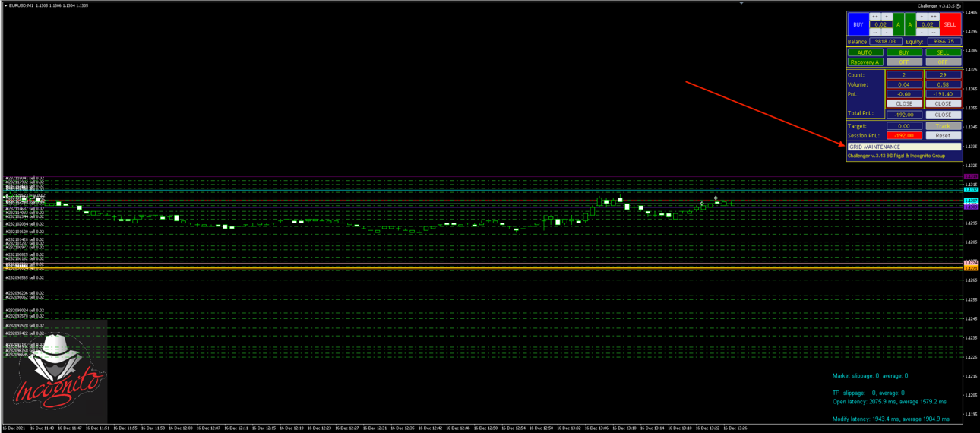Click the 16 Dec 12:03 time label
The height and width of the screenshot is (433, 980).
coord(182,428)
